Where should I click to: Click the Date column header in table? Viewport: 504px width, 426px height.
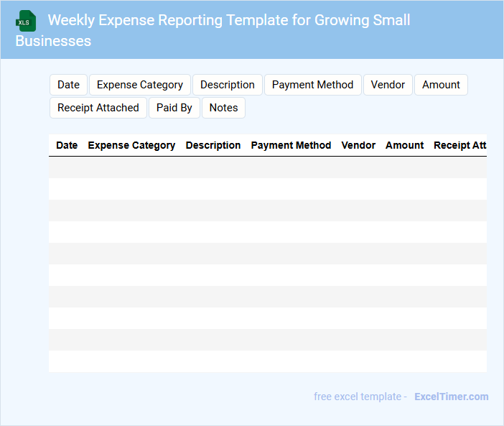pyautogui.click(x=67, y=145)
